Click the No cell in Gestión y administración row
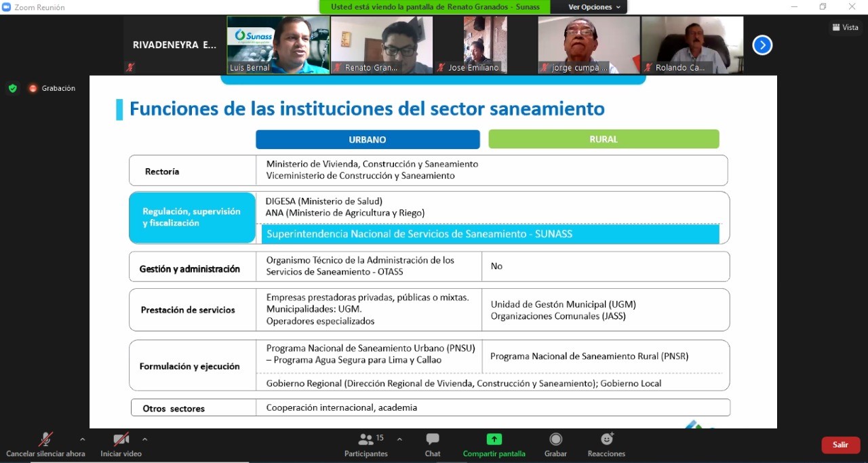The width and height of the screenshot is (868, 463). (x=497, y=266)
